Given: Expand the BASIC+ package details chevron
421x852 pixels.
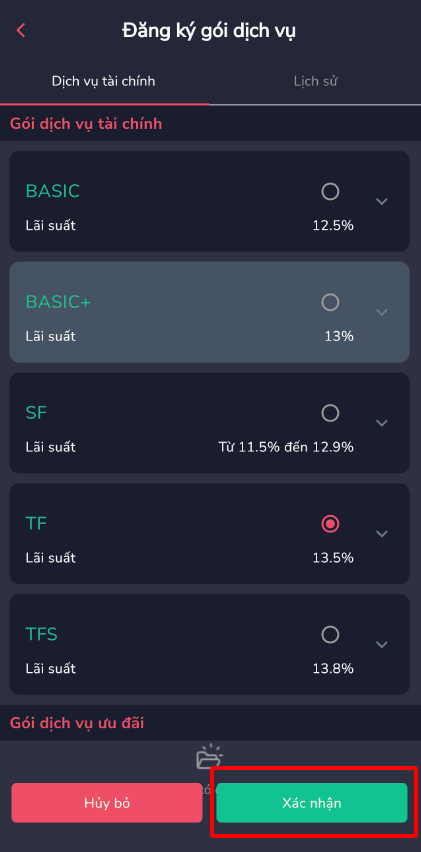Looking at the screenshot, I should [x=382, y=312].
